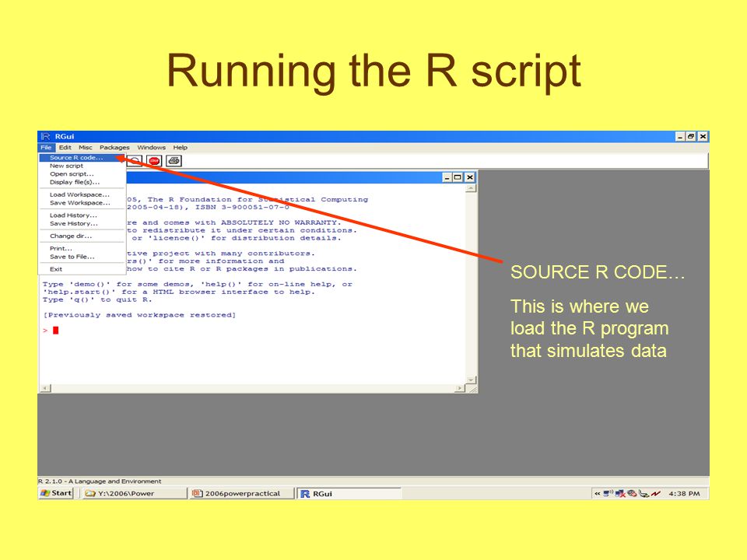Expand hidden tray icons chevron
The height and width of the screenshot is (560, 747).
(x=598, y=493)
